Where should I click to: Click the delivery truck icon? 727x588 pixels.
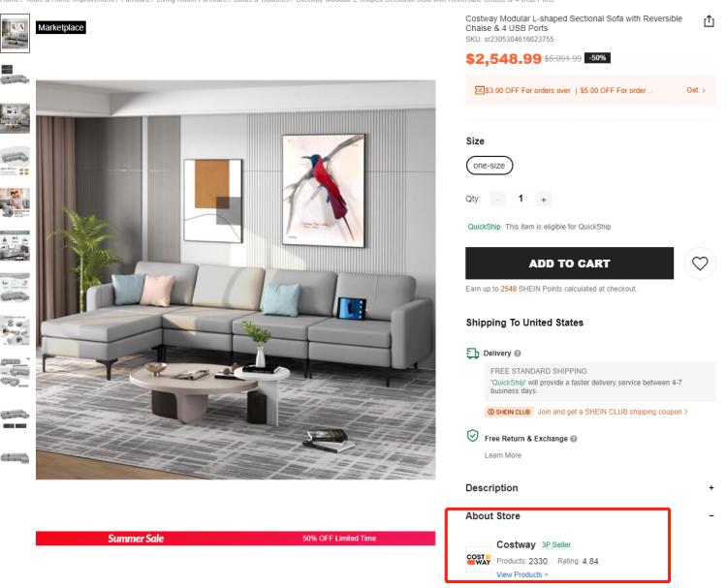pyautogui.click(x=472, y=354)
